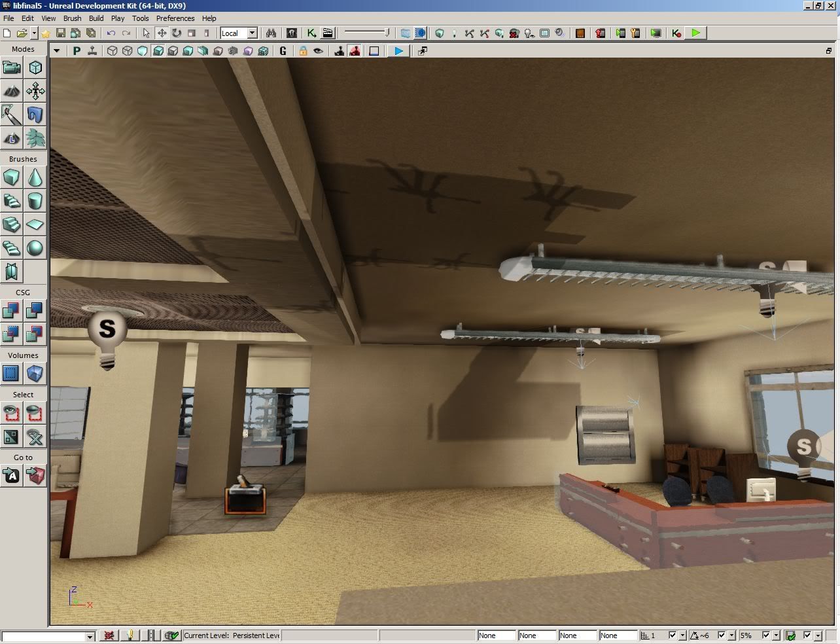Viewport: 840px width, 644px height.
Task: Adjust camera speed slider in toolbar
Action: click(367, 33)
